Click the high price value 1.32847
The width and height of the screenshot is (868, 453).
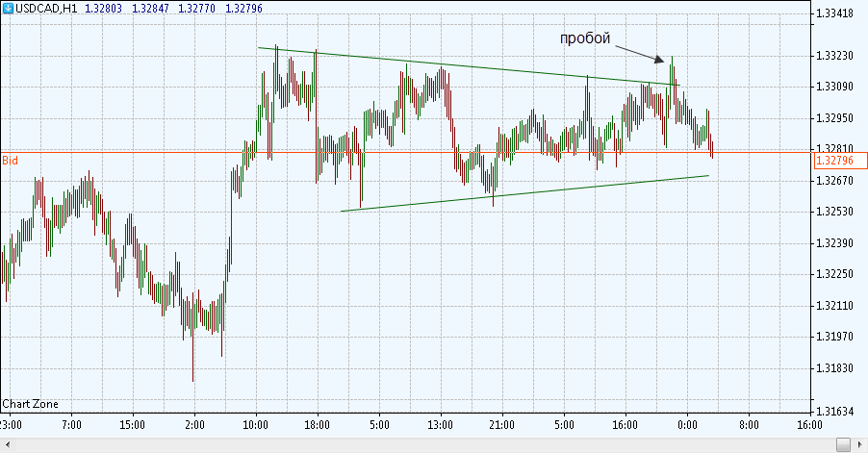point(150,9)
